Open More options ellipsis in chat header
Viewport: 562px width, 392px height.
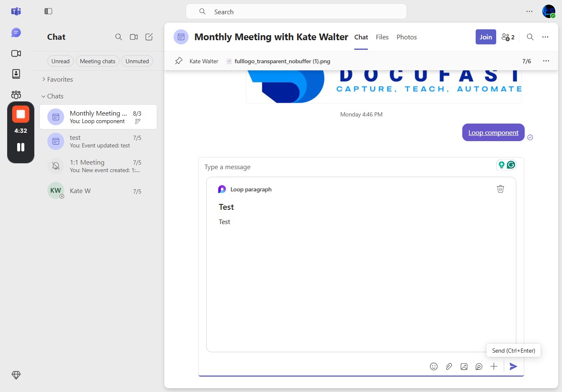coord(545,37)
